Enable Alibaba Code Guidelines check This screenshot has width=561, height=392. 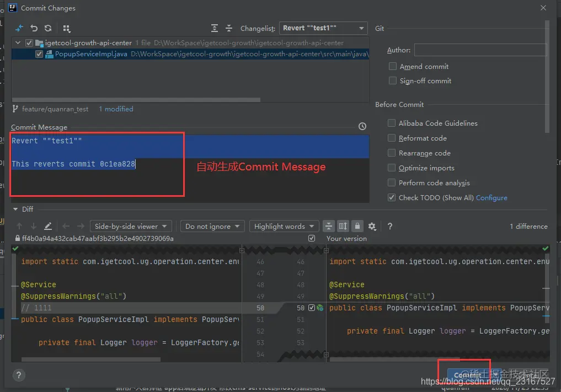pos(392,123)
